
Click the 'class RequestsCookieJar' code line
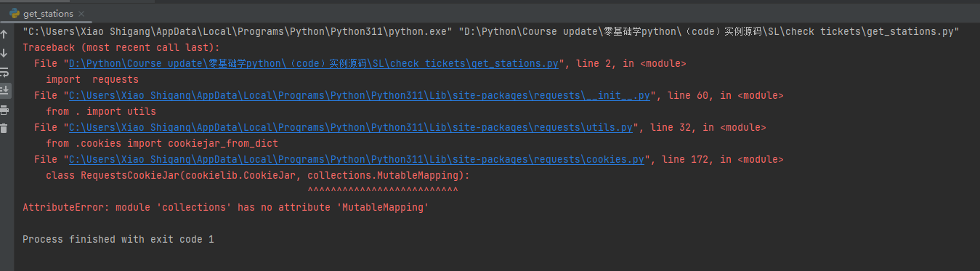pos(258,176)
